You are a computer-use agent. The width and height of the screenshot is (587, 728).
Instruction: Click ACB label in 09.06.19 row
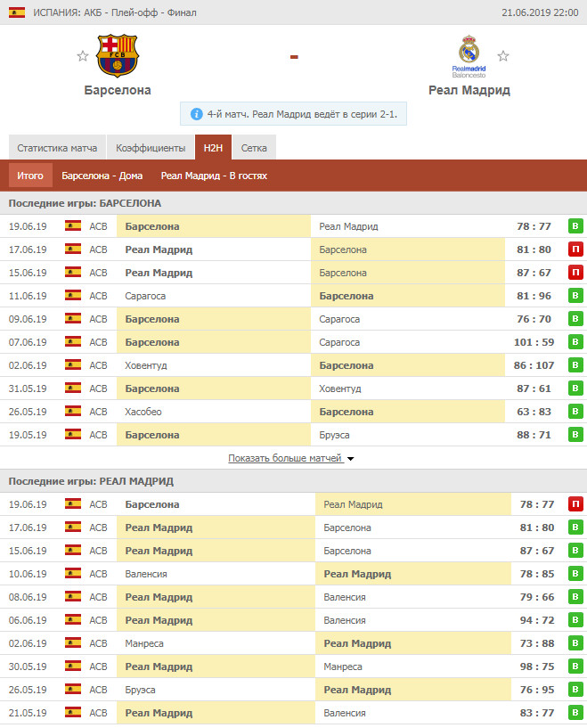tap(98, 319)
